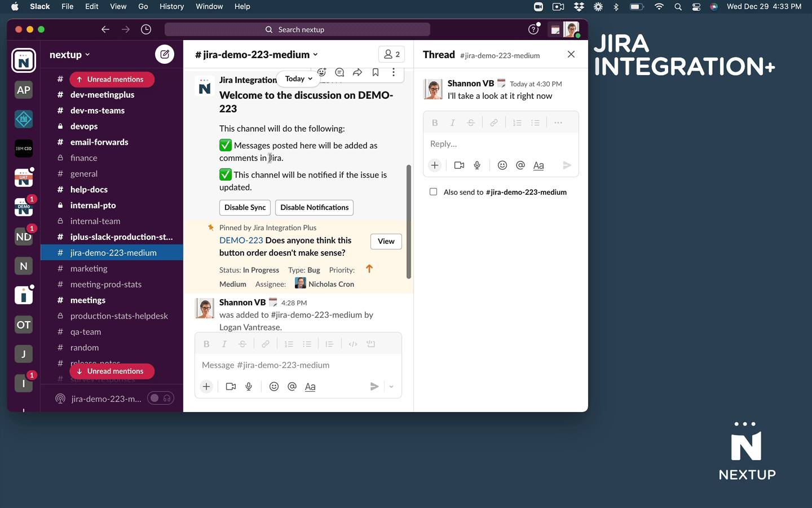This screenshot has width=812, height=508.
Task: Open the Window menu
Action: click(x=209, y=6)
